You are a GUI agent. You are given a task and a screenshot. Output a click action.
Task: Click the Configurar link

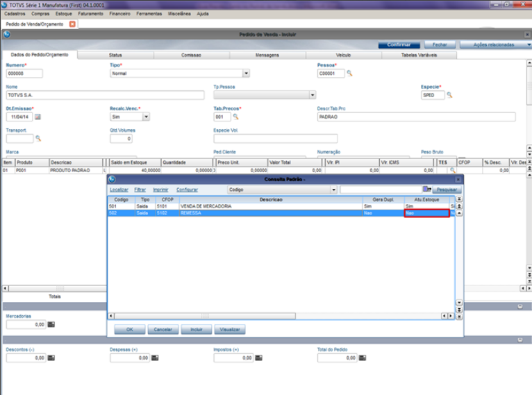(x=187, y=190)
